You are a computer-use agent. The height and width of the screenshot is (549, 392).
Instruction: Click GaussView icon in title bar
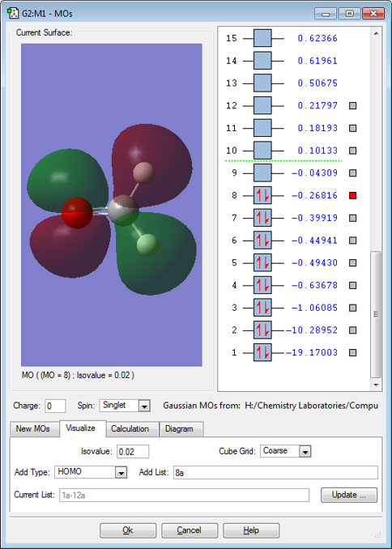tap(13, 13)
